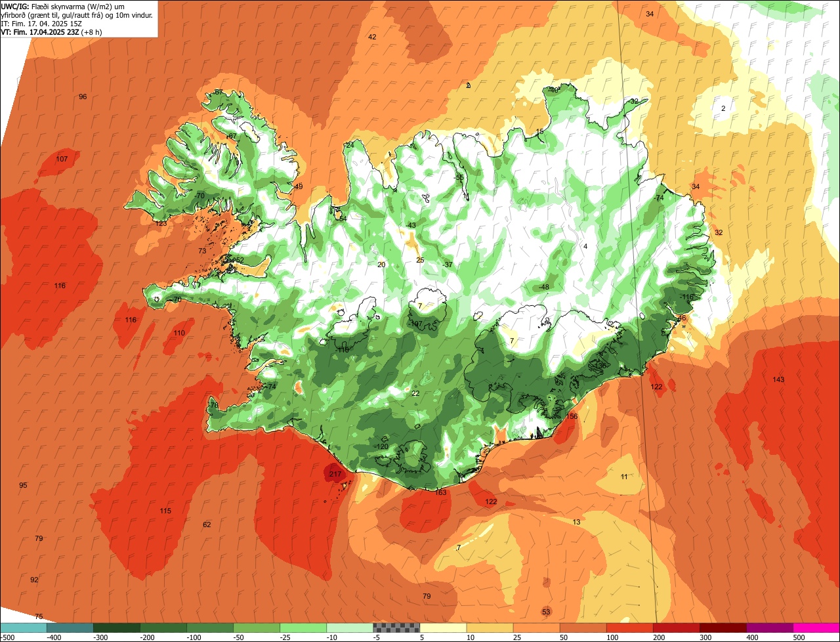Select the map value 22
Image resolution: width=840 pixels, height=642 pixels.
[x=415, y=393]
